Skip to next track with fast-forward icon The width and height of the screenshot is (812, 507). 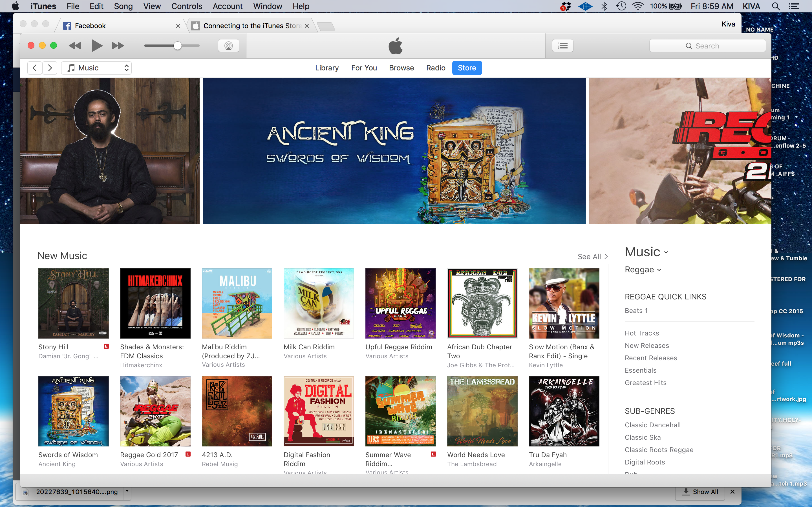pyautogui.click(x=118, y=46)
